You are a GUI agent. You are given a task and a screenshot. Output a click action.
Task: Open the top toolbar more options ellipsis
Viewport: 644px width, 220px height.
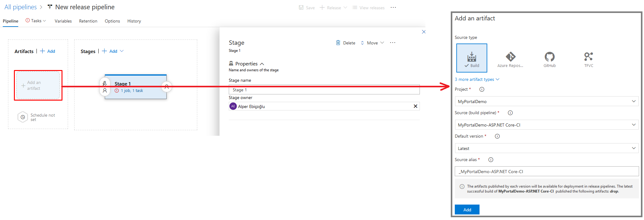(x=393, y=7)
